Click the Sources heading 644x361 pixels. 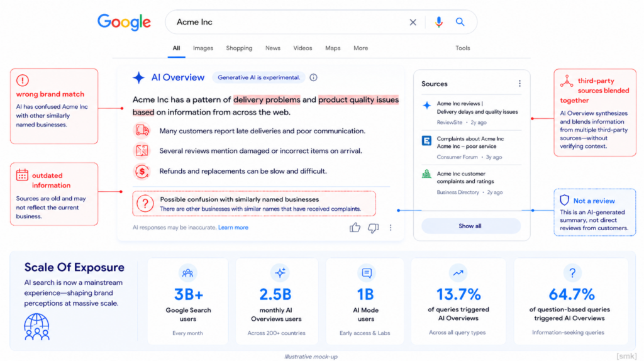(x=435, y=84)
